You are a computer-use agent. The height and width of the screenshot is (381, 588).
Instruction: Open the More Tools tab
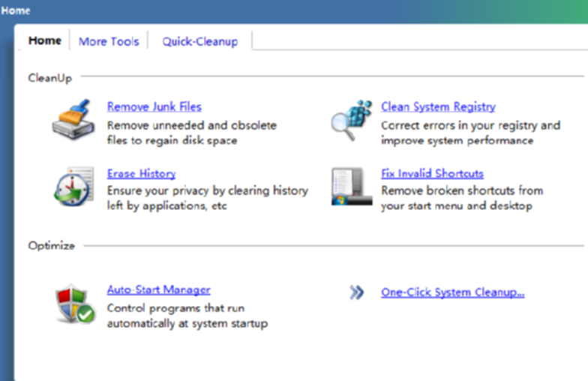tap(109, 41)
